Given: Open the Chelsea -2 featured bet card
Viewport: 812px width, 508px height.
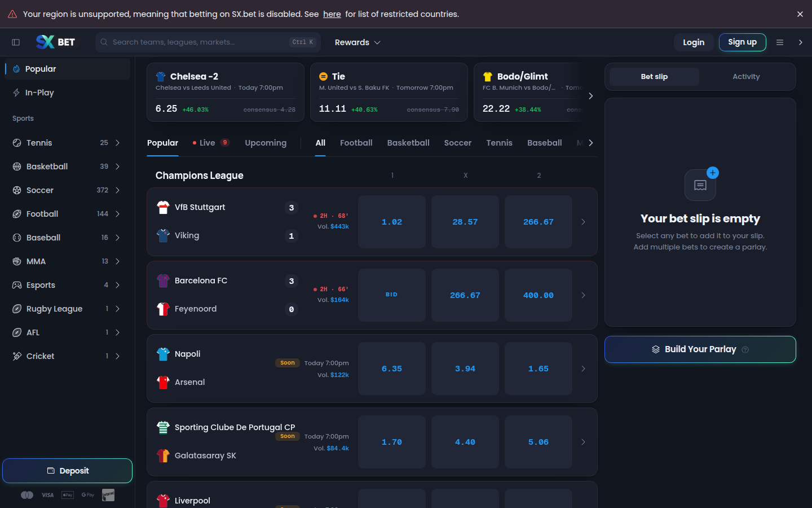Looking at the screenshot, I should (x=226, y=92).
